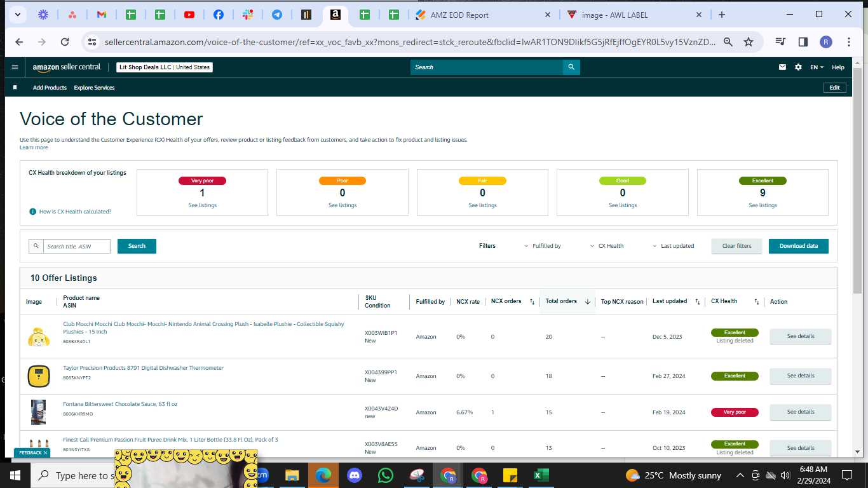Click the Chrome zoom magnifier icon in address bar
868x488 pixels.
[728, 42]
